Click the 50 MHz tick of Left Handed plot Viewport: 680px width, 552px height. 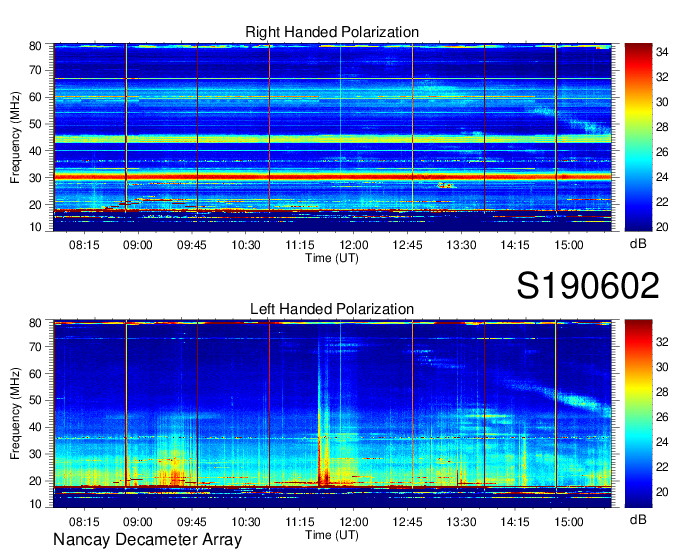pos(35,400)
